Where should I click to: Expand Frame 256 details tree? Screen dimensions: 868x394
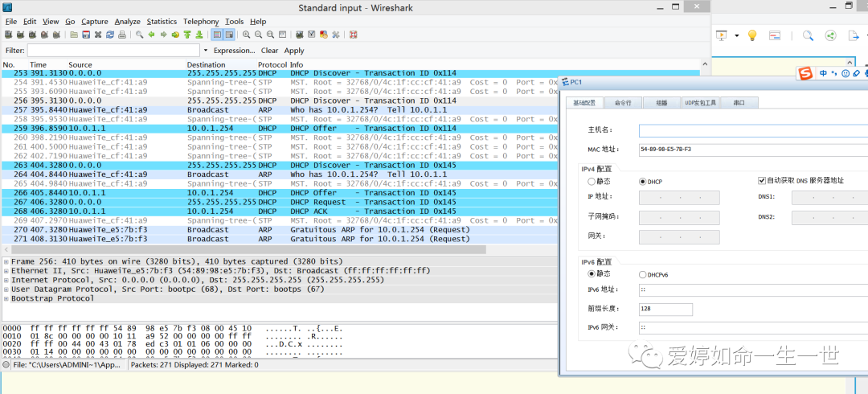point(6,261)
